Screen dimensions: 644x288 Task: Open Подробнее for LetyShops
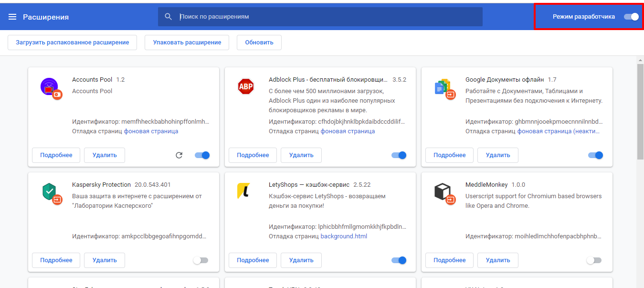253,260
